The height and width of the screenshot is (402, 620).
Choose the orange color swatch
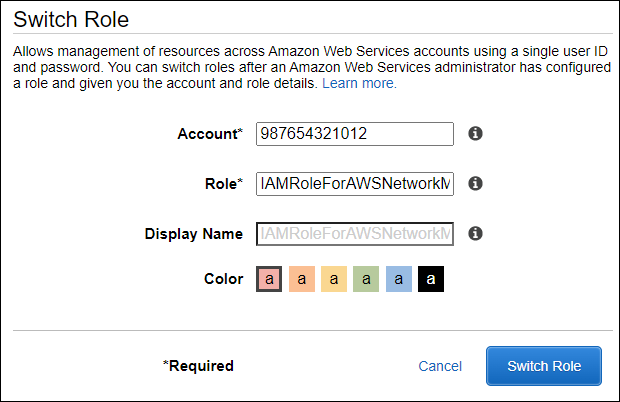click(x=302, y=279)
